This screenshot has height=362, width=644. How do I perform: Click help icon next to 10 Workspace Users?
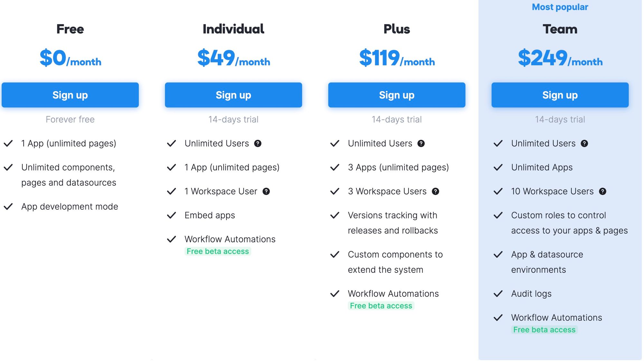[602, 191]
